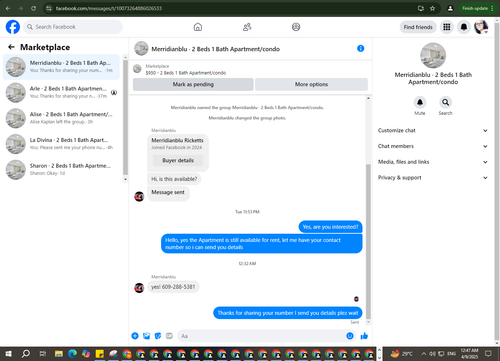
Task: Expand Media, files and links section
Action: point(433,162)
